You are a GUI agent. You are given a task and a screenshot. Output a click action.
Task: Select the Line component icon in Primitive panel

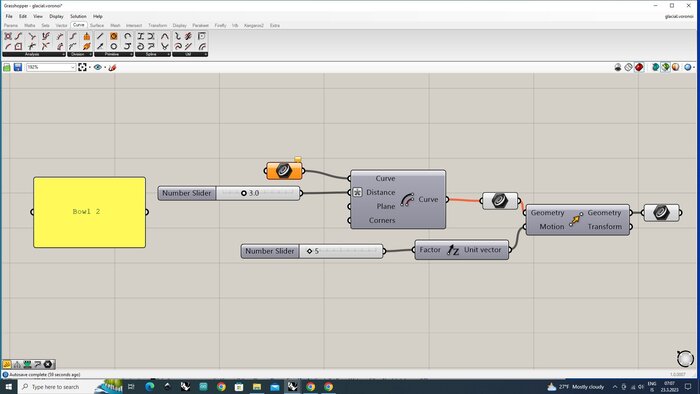click(x=100, y=36)
